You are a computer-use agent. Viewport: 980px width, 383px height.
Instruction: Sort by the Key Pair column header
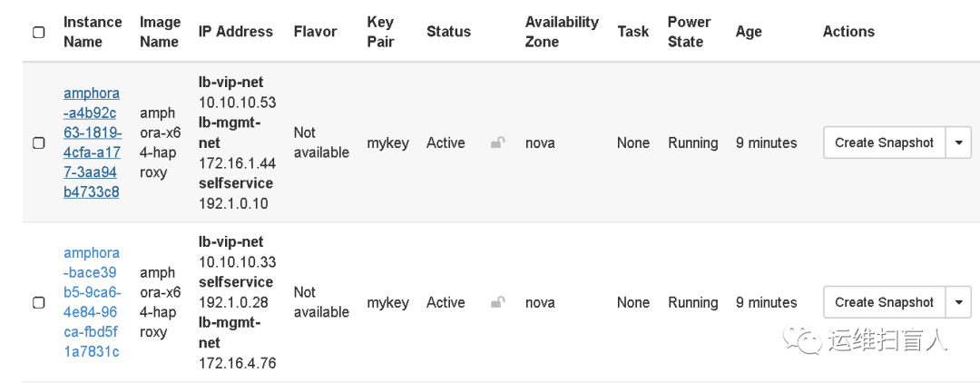[380, 32]
